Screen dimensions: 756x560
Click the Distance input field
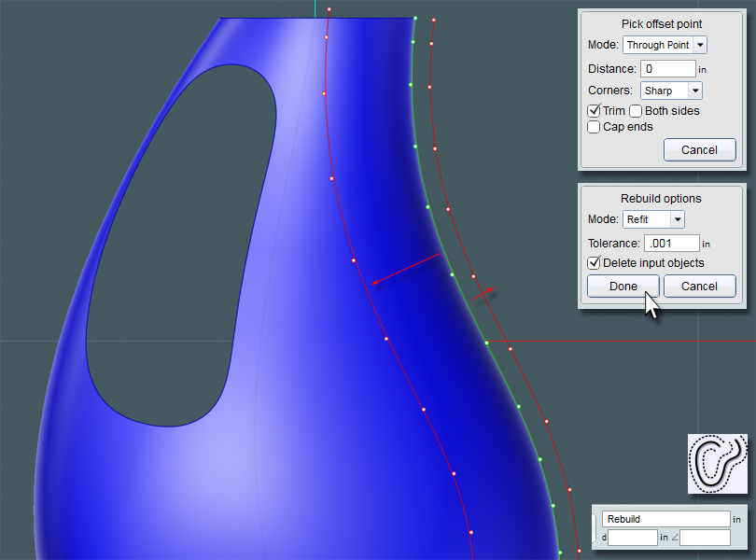click(667, 69)
